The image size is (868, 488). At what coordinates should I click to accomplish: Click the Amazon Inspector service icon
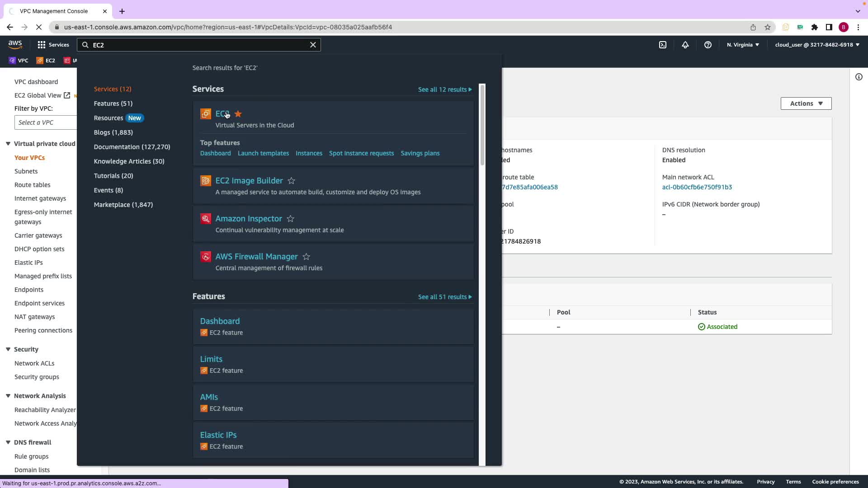pyautogui.click(x=206, y=219)
